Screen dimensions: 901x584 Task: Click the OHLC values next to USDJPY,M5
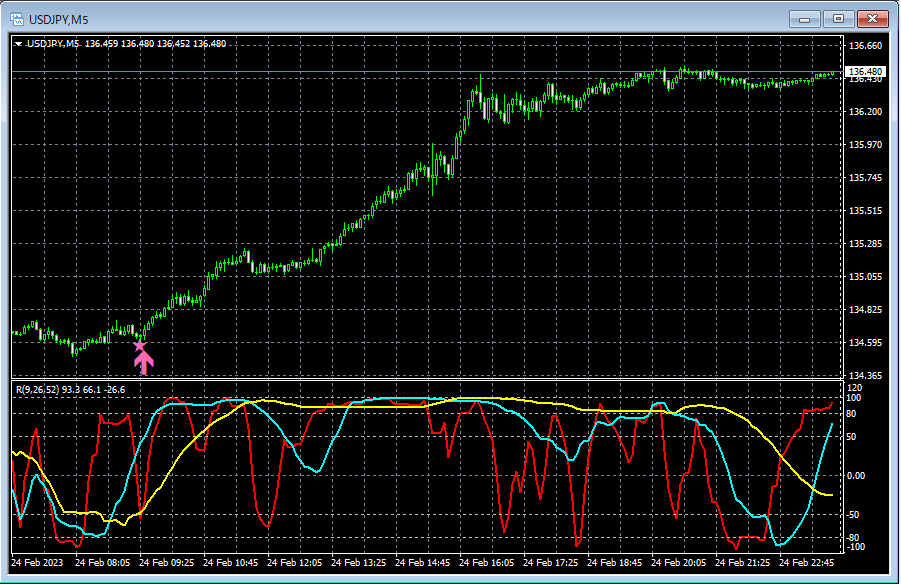click(155, 44)
